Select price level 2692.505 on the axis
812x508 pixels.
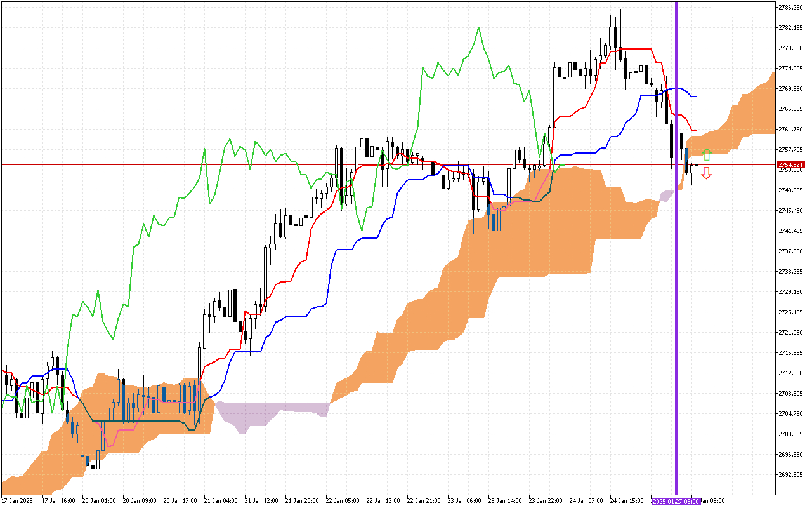tap(790, 475)
